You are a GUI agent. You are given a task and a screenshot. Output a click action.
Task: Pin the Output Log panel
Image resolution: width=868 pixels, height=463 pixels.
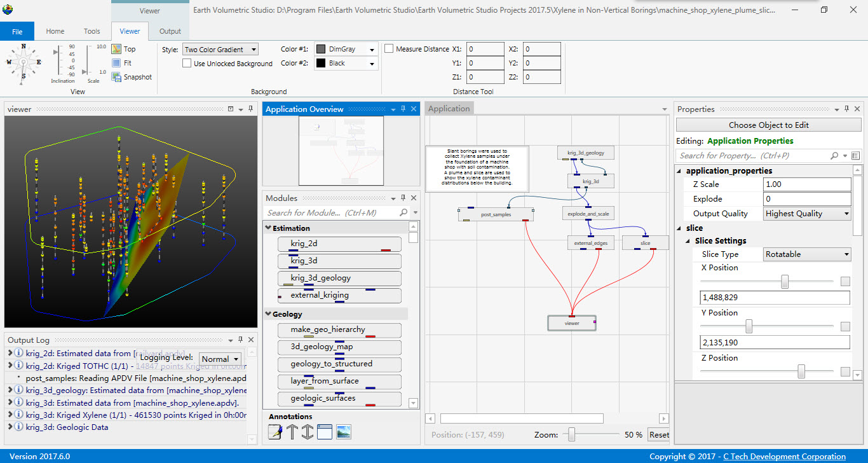pyautogui.click(x=240, y=340)
